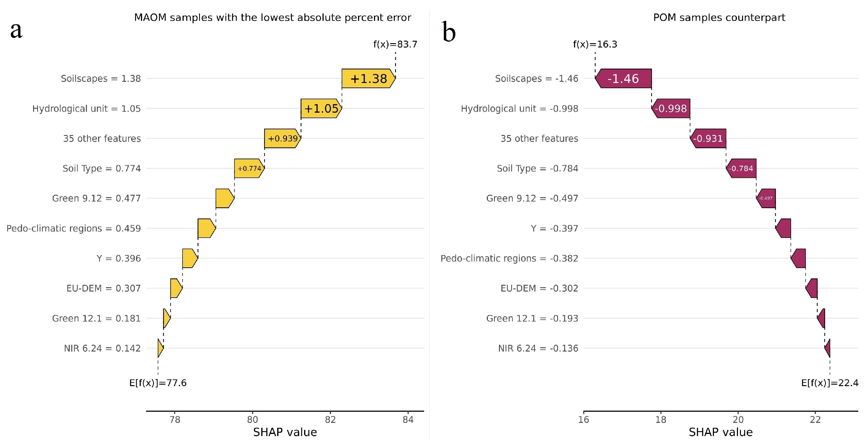Click the 'Pedo-climatic regions = 0.459' label
The width and height of the screenshot is (868, 448).
coord(74,228)
